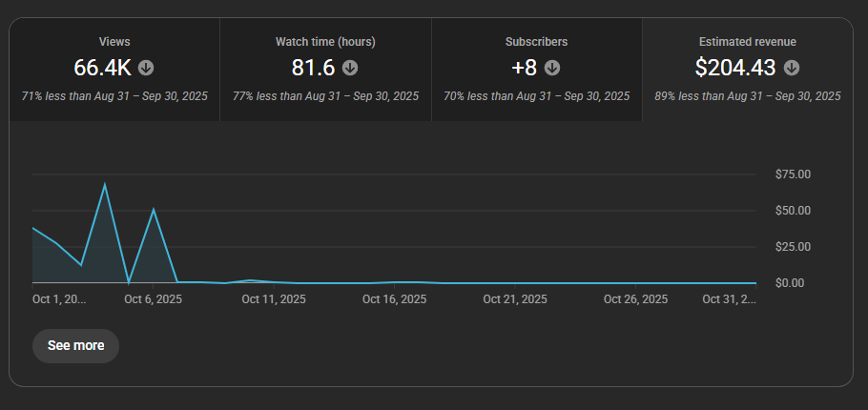868x410 pixels.
Task: Select the Estimated revenue tab
Action: [747, 42]
